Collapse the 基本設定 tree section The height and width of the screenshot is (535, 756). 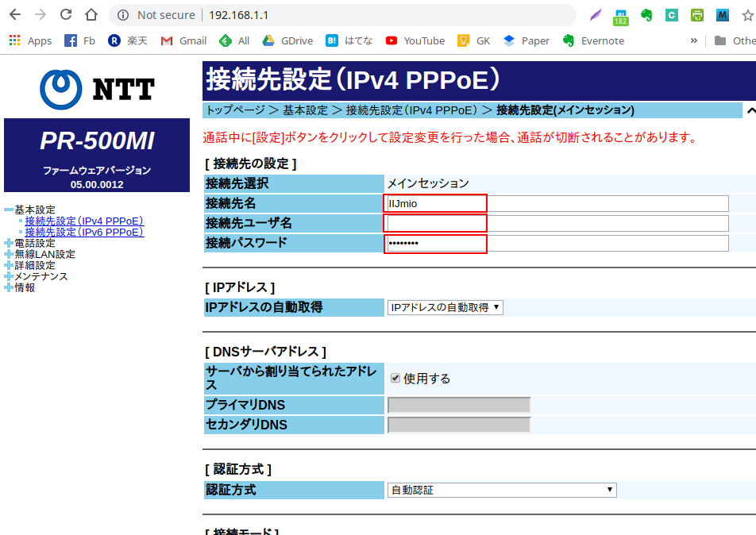[9, 210]
